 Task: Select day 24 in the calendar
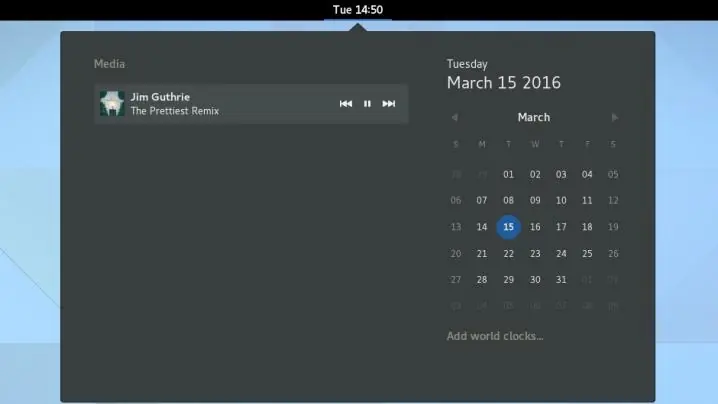tap(561, 253)
